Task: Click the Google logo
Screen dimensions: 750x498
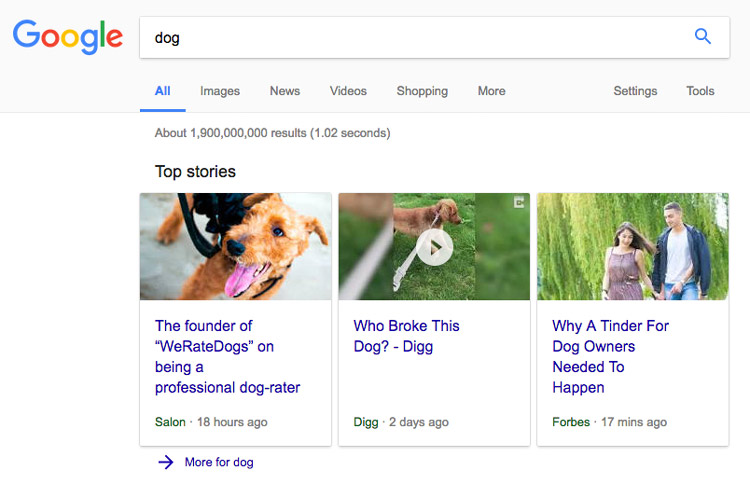Action: pyautogui.click(x=67, y=37)
